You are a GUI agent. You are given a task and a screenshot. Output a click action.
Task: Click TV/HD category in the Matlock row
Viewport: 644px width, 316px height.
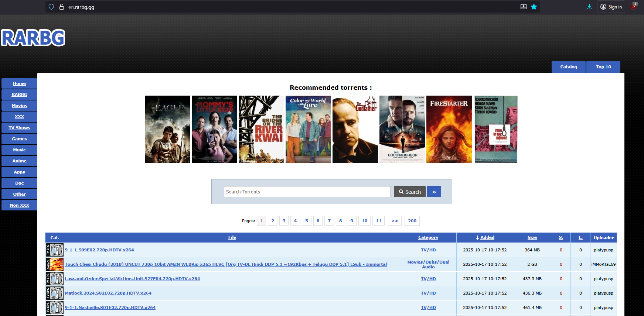click(428, 293)
